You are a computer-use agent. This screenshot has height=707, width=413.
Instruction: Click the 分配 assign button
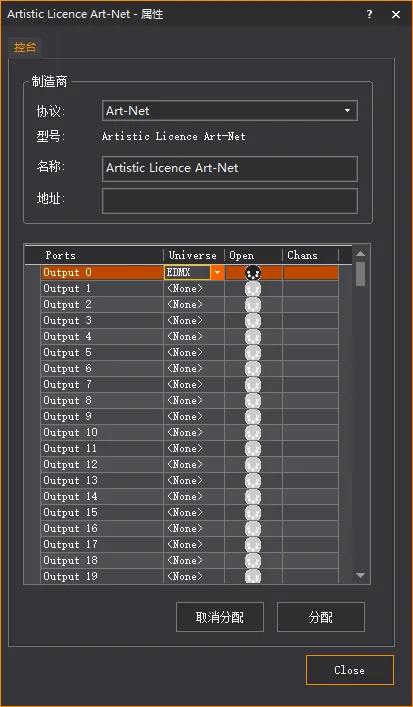[x=321, y=617]
